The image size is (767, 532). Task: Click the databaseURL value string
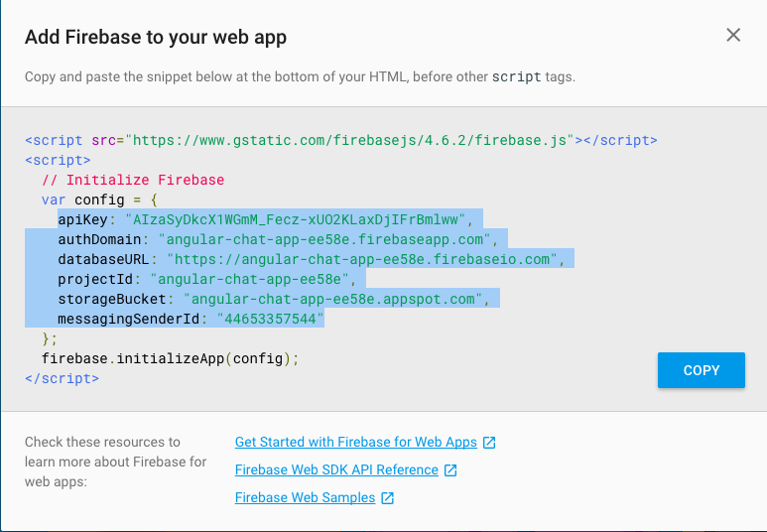[362, 259]
